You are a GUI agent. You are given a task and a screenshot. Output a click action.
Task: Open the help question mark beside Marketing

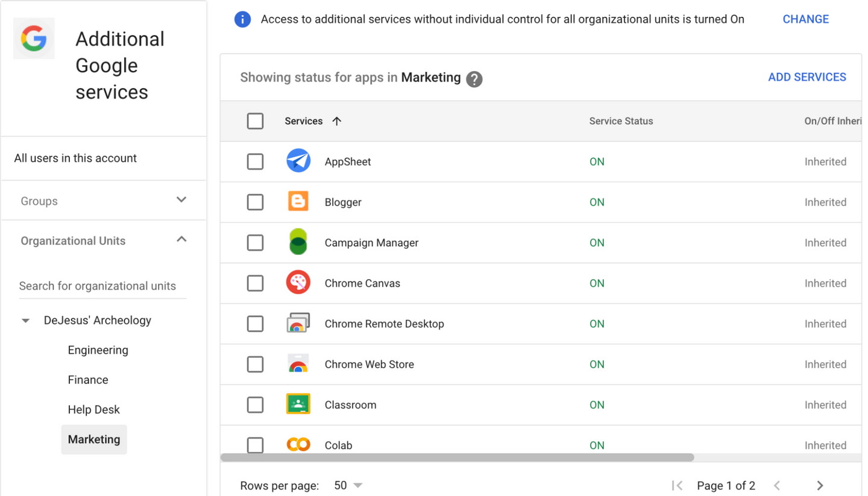[474, 79]
